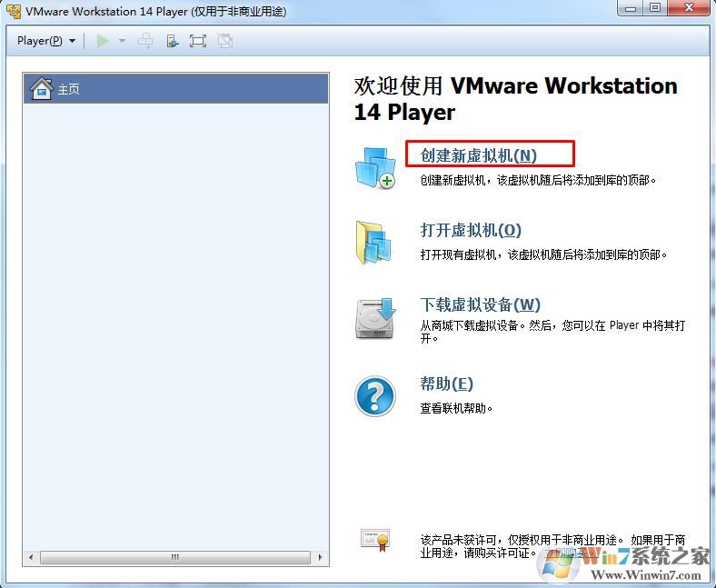Viewport: 716px width, 588px height.
Task: Click the 创建新虚拟机(N) link
Action: [x=478, y=155]
